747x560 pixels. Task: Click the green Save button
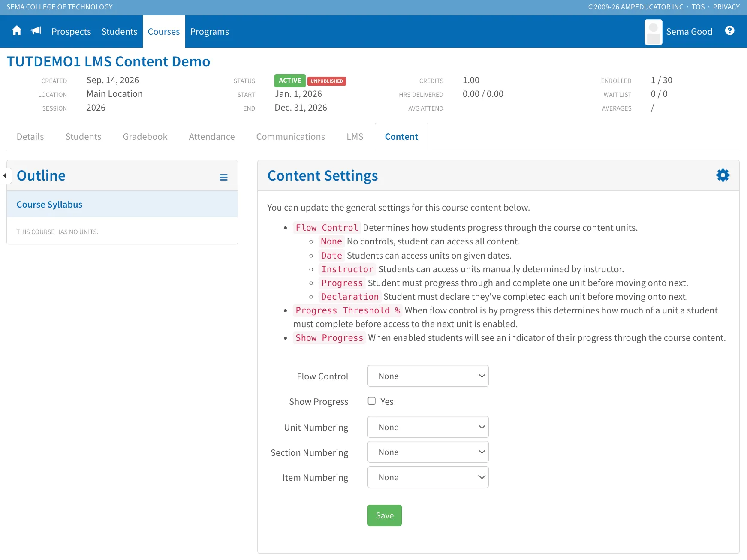pyautogui.click(x=385, y=515)
